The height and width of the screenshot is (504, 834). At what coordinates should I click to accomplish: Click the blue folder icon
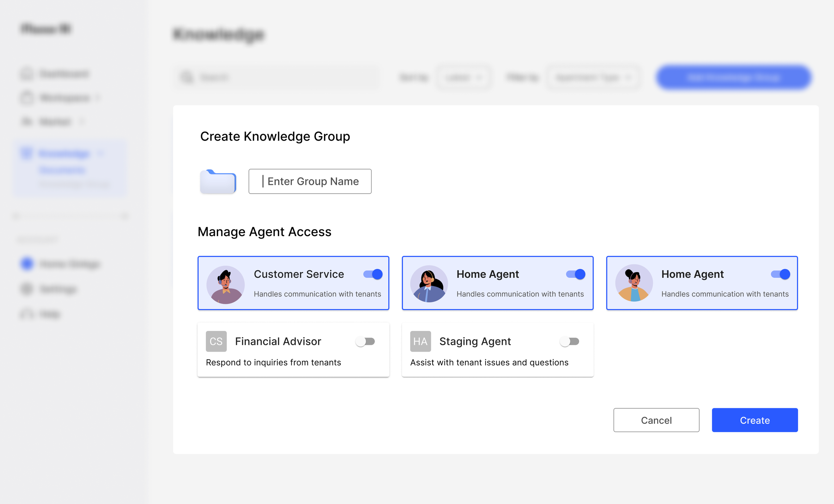pos(218,181)
